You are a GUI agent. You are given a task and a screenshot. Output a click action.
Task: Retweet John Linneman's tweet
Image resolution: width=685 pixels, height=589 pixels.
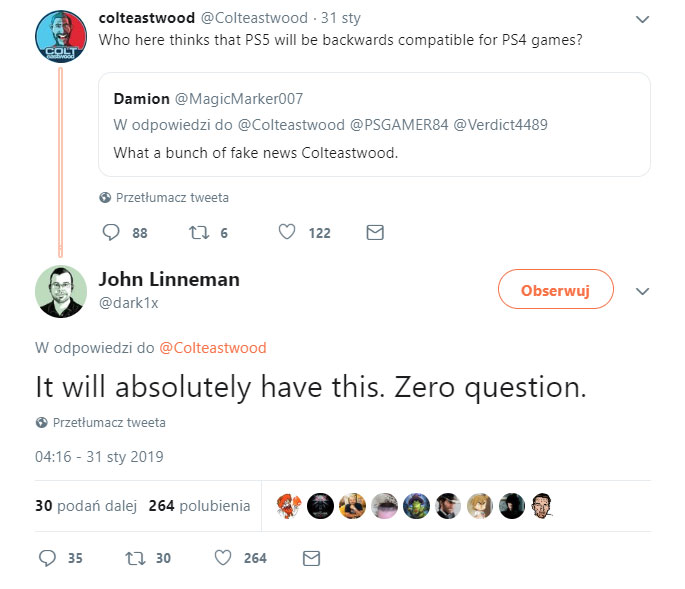[134, 557]
